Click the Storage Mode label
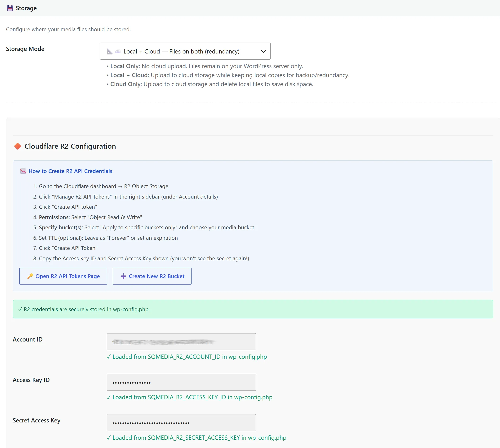 pyautogui.click(x=25, y=49)
